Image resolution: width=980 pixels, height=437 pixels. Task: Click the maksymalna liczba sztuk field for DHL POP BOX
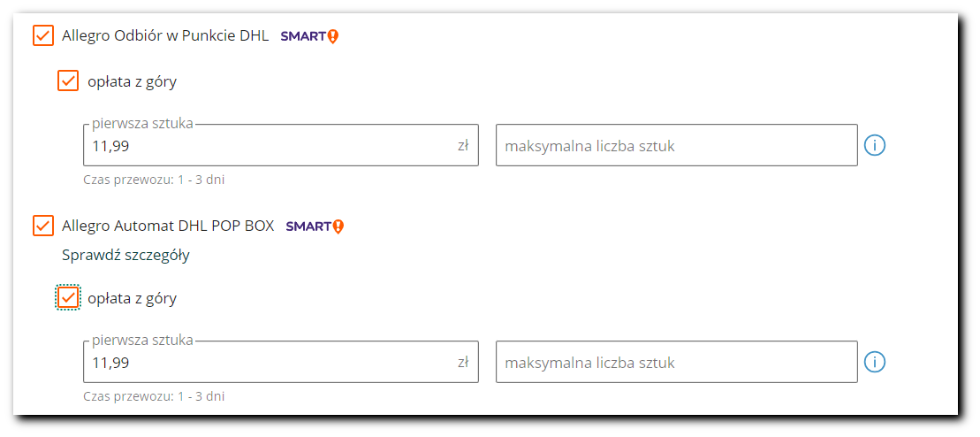point(677,362)
